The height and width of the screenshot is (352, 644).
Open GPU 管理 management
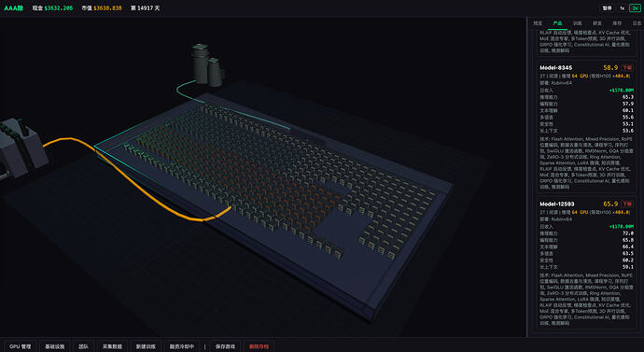click(21, 346)
